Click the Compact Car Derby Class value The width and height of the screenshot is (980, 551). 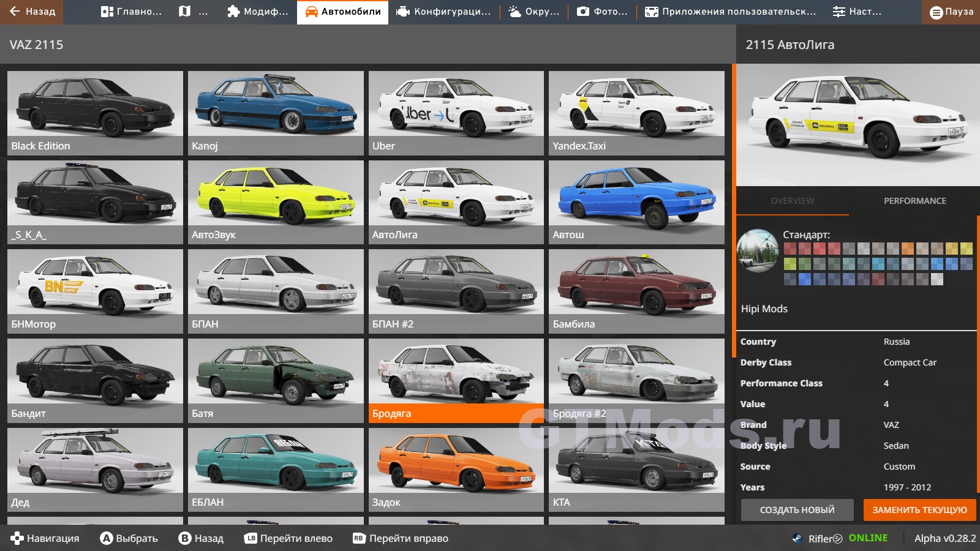(x=910, y=362)
